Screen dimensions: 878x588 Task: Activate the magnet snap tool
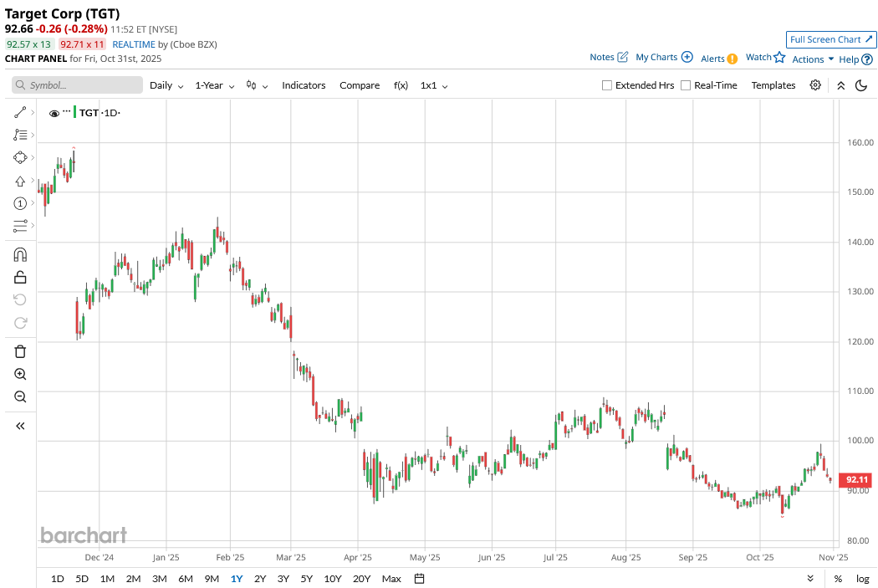pos(21,254)
